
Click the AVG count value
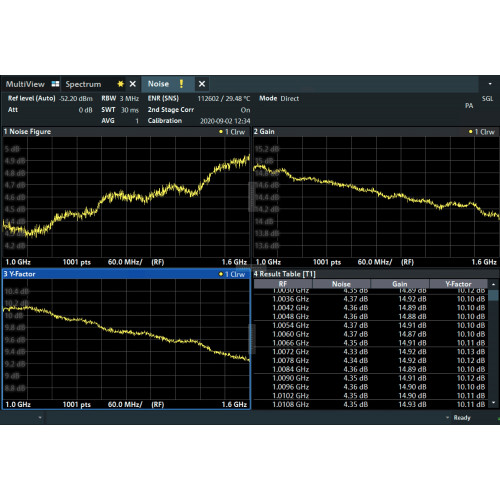(137, 121)
